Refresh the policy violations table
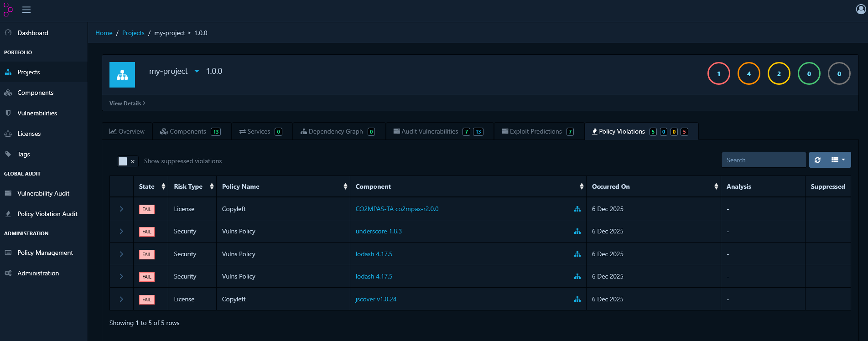 (x=817, y=160)
